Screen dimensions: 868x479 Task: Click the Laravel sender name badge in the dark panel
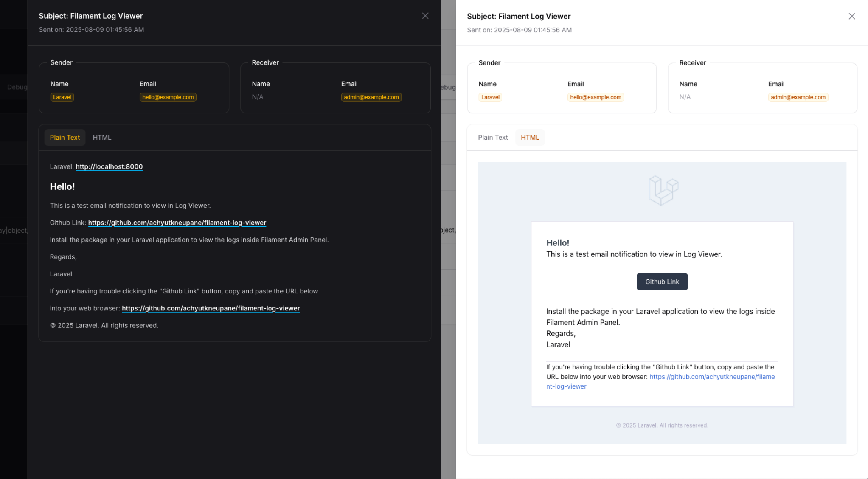(62, 97)
